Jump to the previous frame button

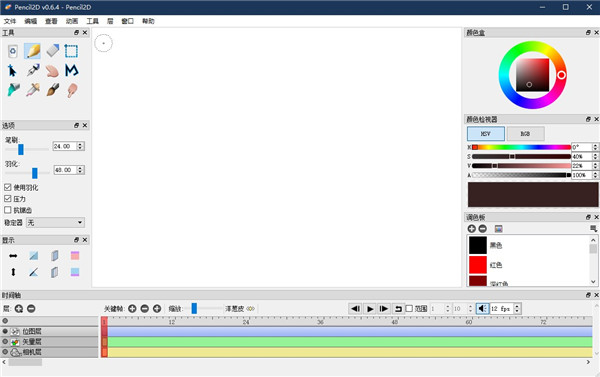[355, 308]
